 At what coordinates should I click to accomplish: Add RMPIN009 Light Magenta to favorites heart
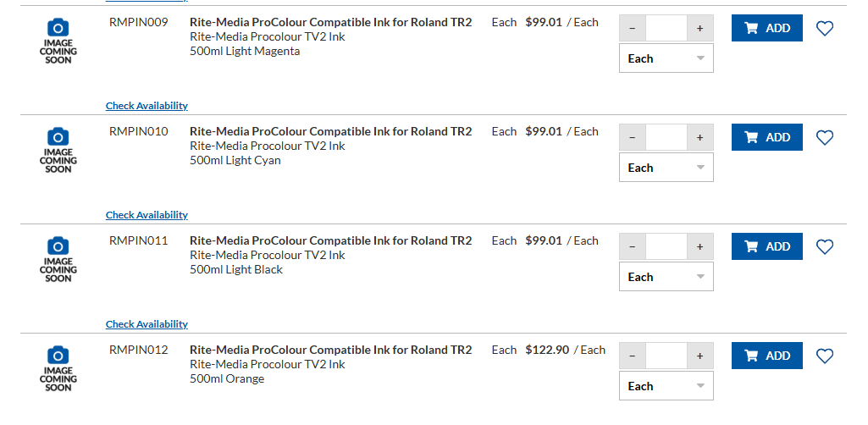[x=825, y=28]
